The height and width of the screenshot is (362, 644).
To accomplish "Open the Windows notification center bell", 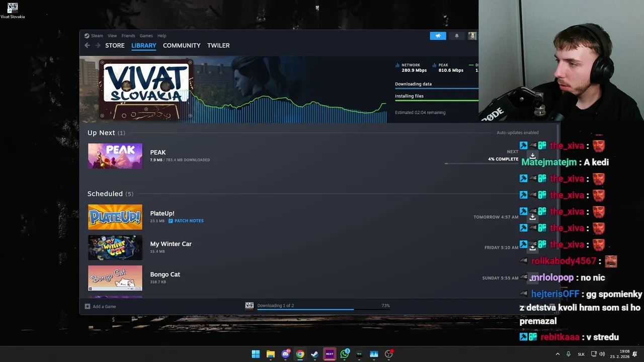I will 635,354.
